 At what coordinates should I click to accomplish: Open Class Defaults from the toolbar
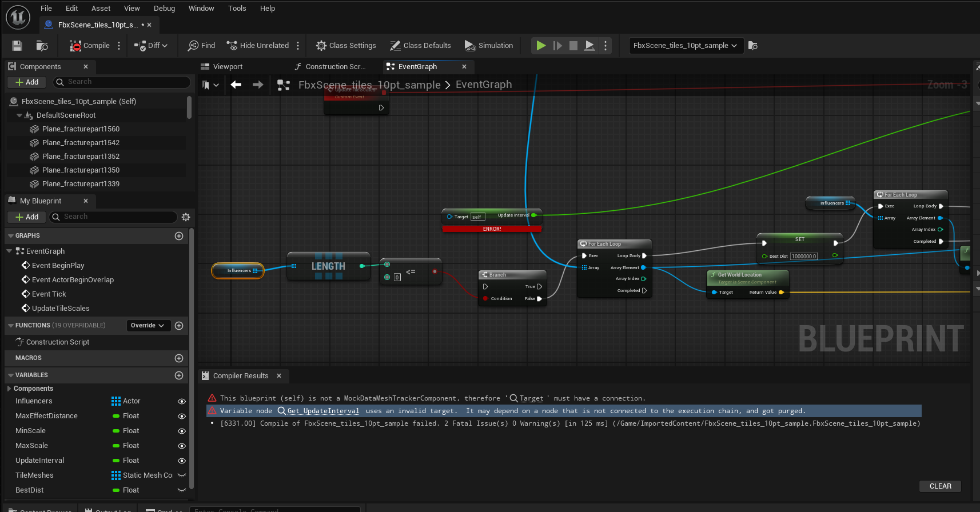pos(420,46)
